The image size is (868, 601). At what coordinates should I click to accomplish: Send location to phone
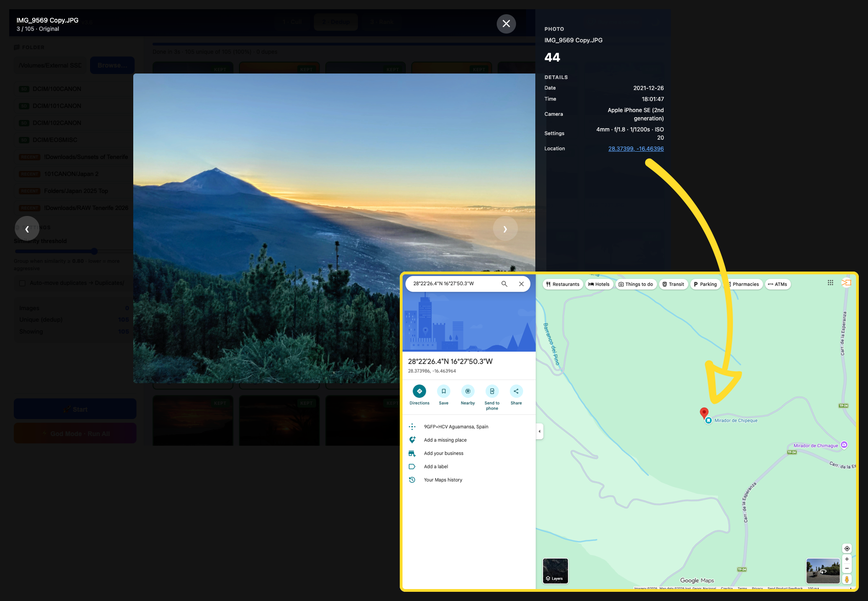(492, 397)
